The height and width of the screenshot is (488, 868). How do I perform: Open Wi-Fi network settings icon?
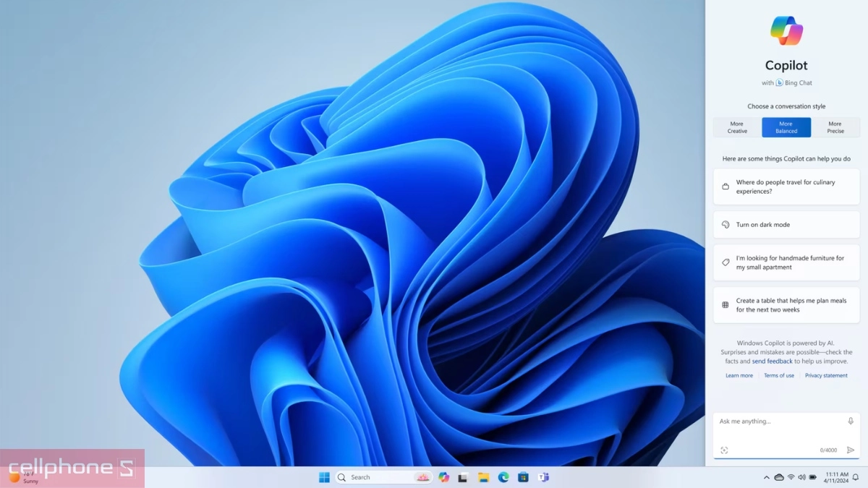click(791, 477)
